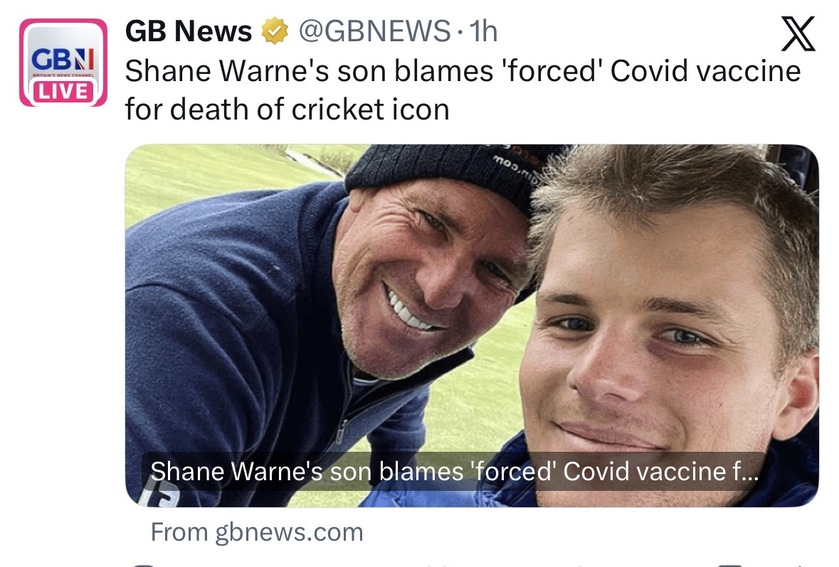Open the GB News profile avatar
The width and height of the screenshot is (839, 567).
pyautogui.click(x=63, y=62)
